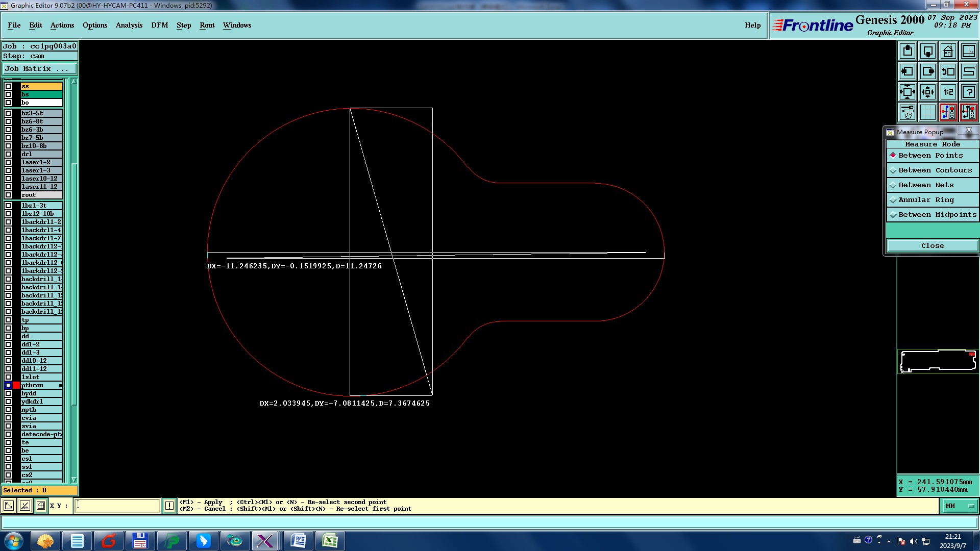
Task: Open the DFM menu
Action: tap(159, 25)
